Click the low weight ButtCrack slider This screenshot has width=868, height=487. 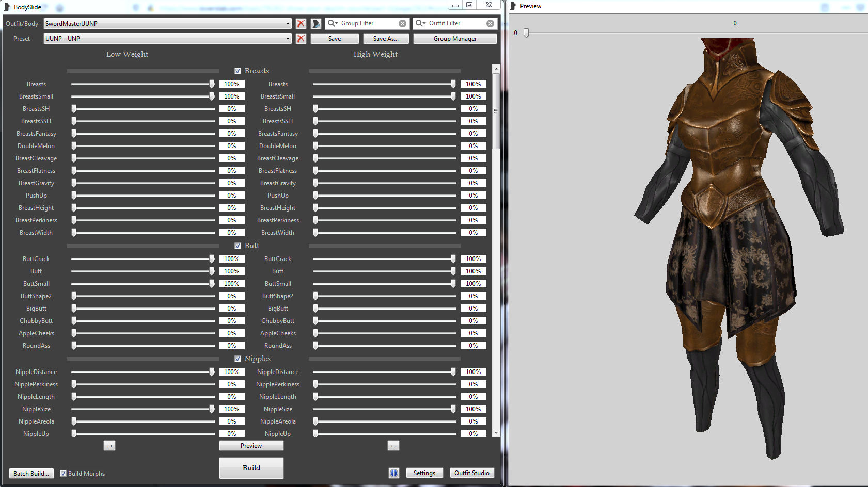(x=143, y=259)
